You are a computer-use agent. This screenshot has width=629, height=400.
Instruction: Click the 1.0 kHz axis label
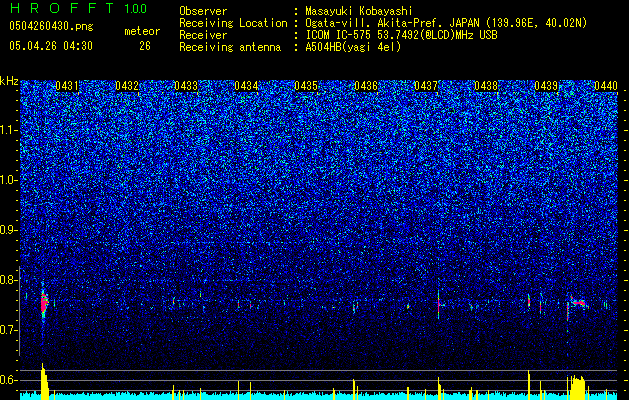tap(9, 180)
